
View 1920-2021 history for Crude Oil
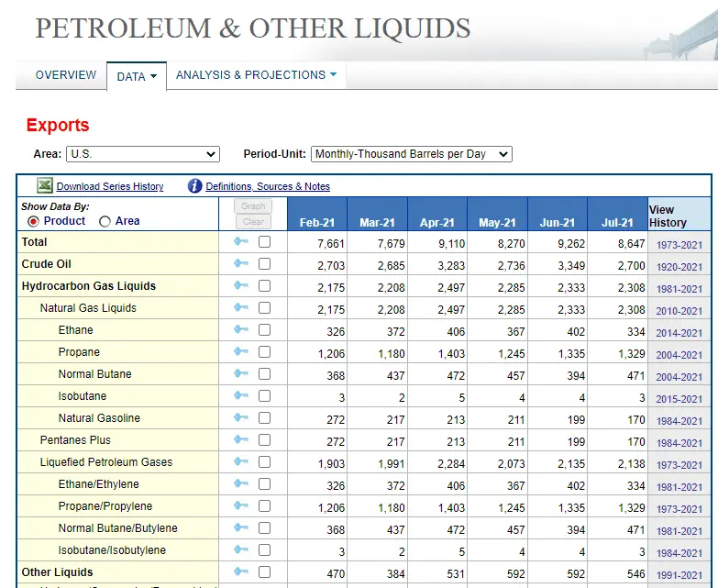pos(679,267)
